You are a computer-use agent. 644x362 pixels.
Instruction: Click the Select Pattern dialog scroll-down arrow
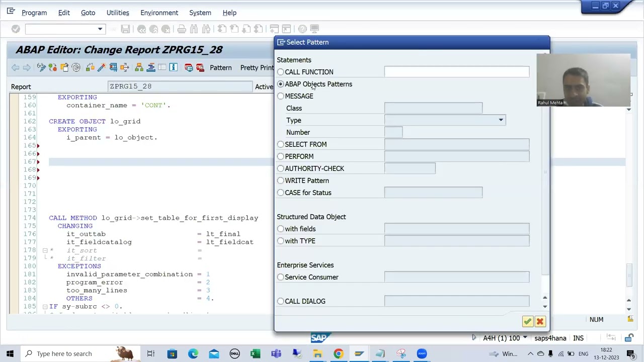point(545,307)
